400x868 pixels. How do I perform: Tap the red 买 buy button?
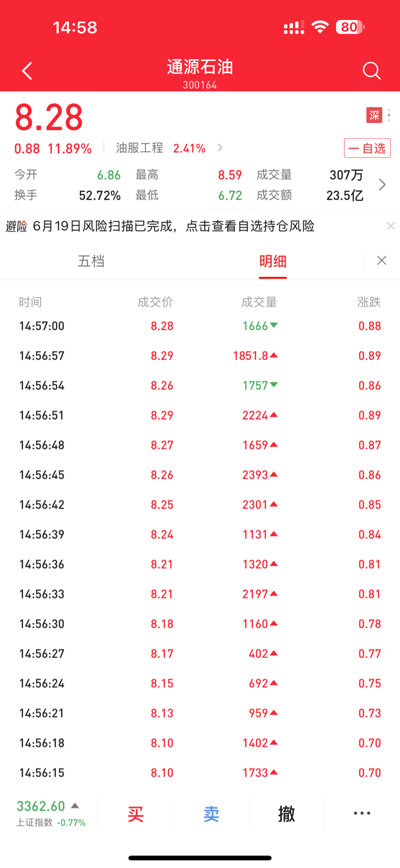(135, 813)
